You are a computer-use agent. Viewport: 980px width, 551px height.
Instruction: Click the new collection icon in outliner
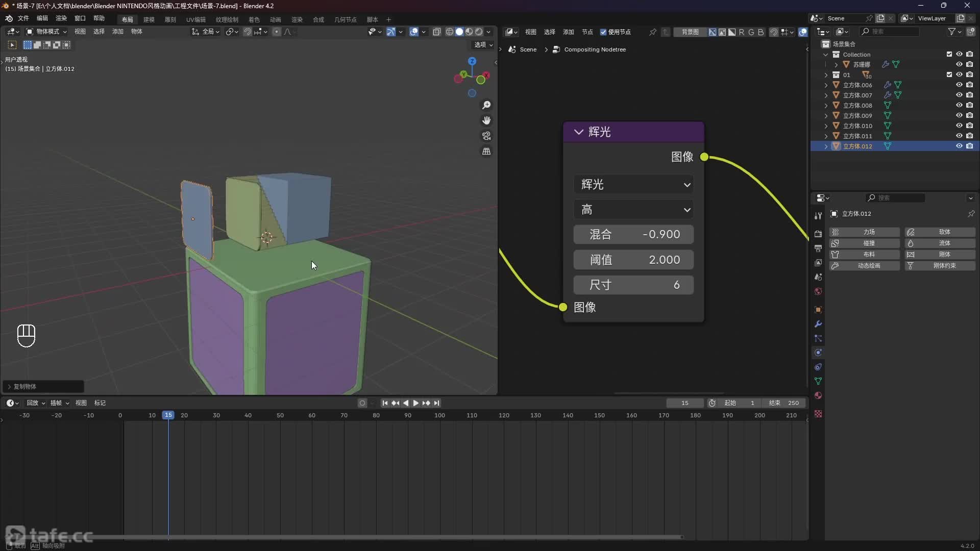(971, 32)
